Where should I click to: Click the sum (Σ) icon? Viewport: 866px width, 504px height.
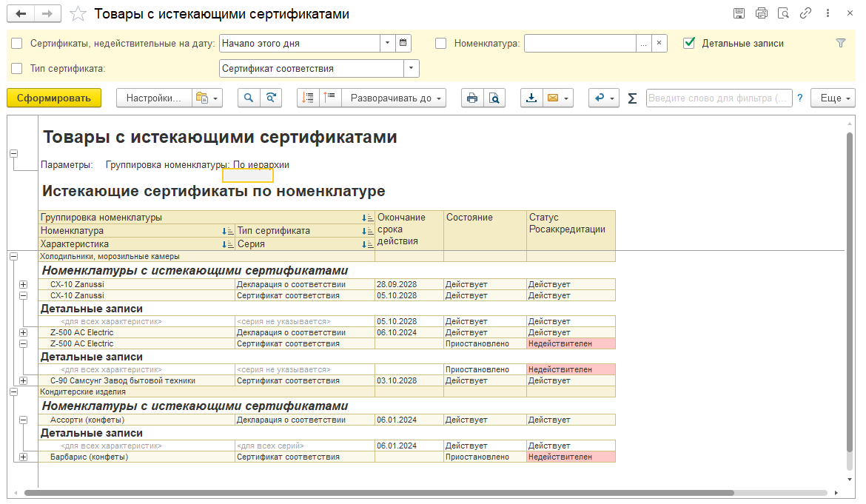point(632,98)
